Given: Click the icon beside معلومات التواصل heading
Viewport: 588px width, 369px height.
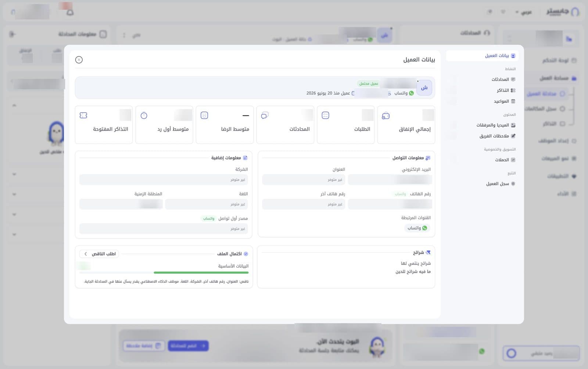Looking at the screenshot, I should coord(428,158).
